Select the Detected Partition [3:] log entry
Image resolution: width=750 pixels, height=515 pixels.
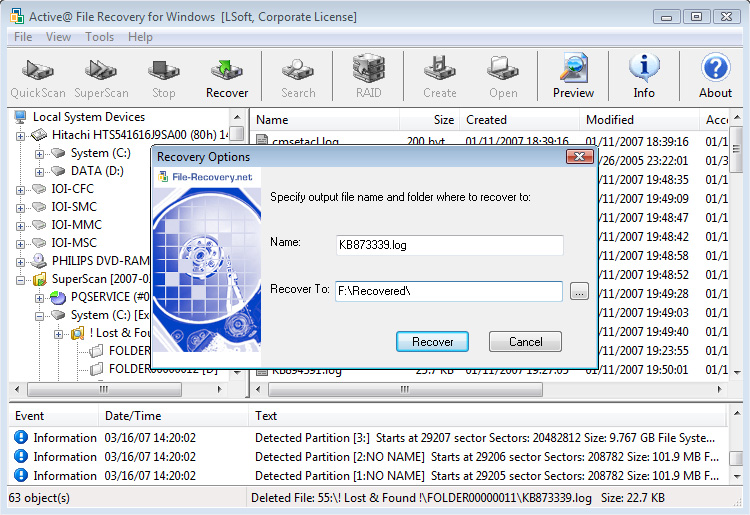tap(368, 438)
